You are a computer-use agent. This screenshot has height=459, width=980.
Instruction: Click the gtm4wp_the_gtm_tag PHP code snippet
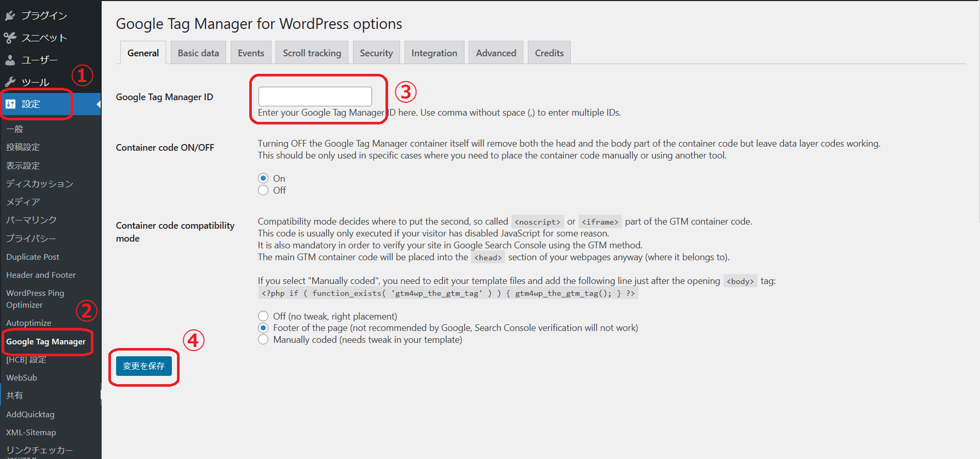coord(448,293)
